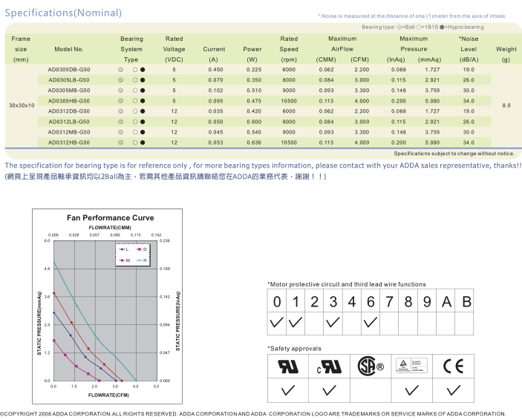The image size is (522, 420).
Task: Click the checkmark under function 1
Action: click(x=296, y=322)
